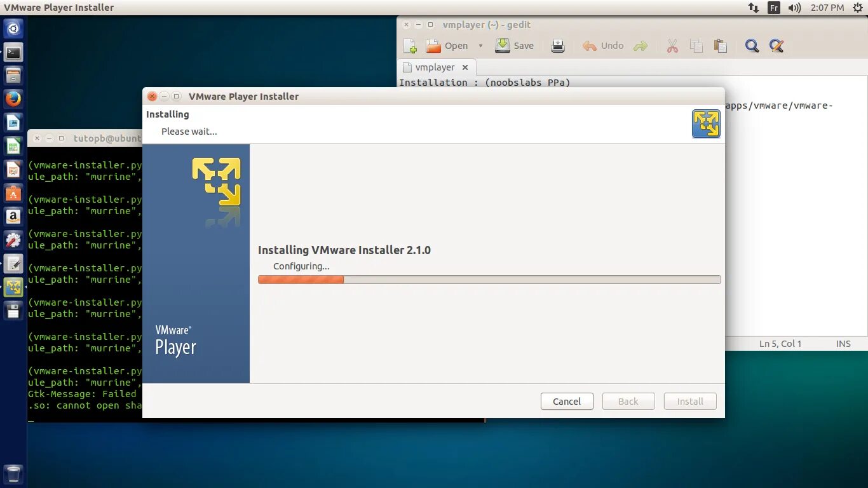The image size is (868, 488).
Task: Open Ubuntu Software Center launcher icon
Action: point(13,193)
